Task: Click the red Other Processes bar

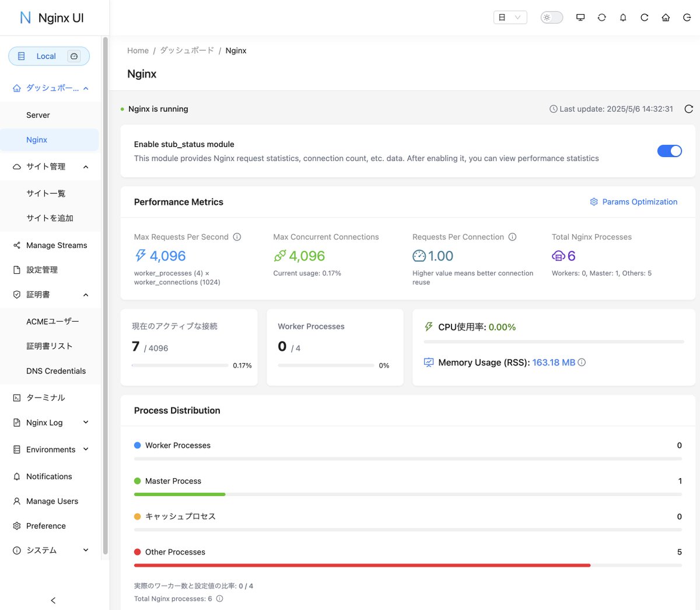Action: click(x=362, y=565)
